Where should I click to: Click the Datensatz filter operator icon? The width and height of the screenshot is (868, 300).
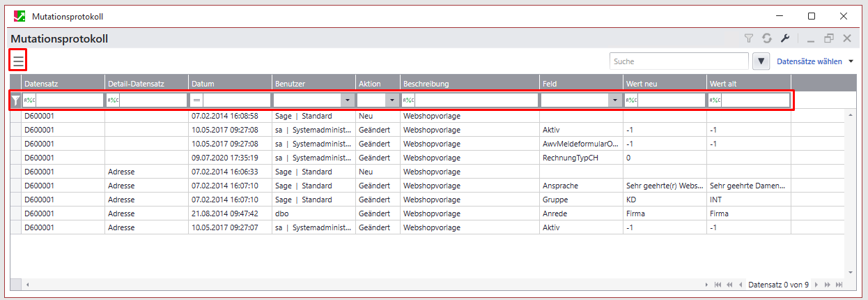[x=29, y=101]
